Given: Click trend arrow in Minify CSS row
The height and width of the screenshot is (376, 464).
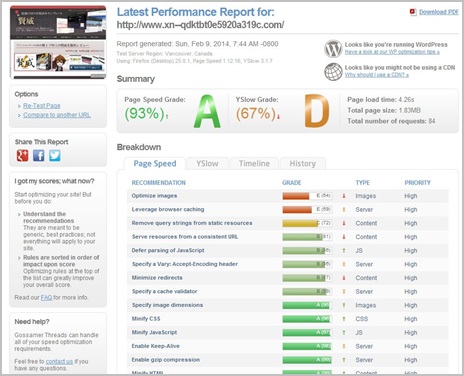Looking at the screenshot, I should (344, 319).
